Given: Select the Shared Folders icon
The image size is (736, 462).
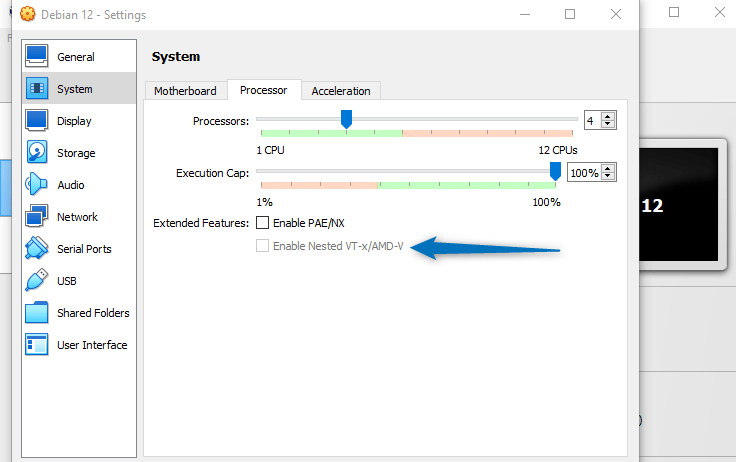Looking at the screenshot, I should pyautogui.click(x=37, y=313).
